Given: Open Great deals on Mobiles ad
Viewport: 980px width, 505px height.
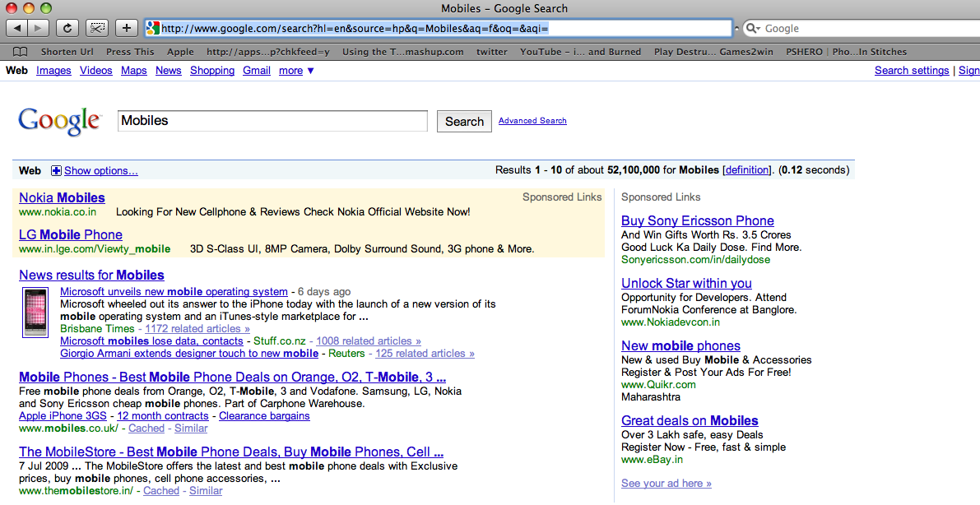Looking at the screenshot, I should 690,421.
